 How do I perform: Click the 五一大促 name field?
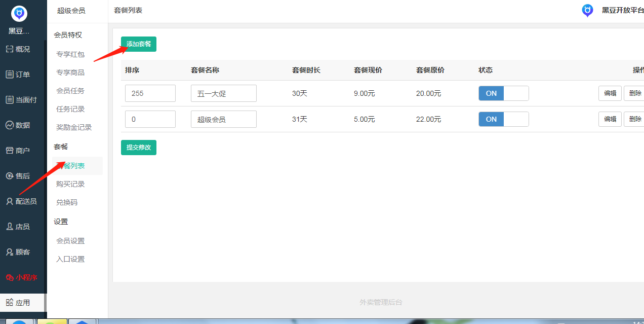click(x=224, y=93)
